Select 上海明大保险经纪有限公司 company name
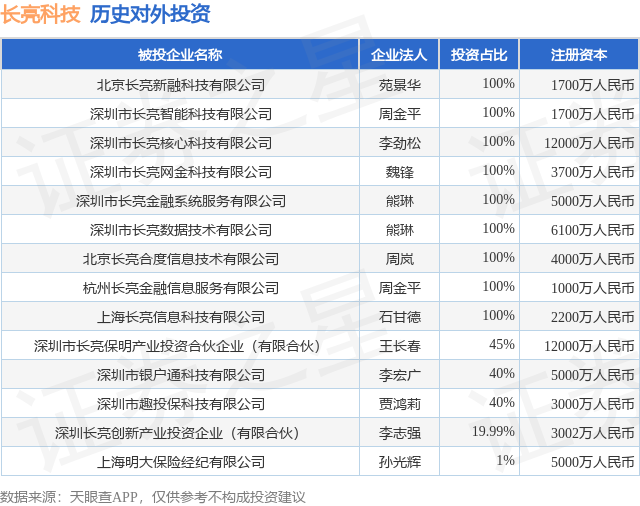The width and height of the screenshot is (640, 506). (x=181, y=462)
